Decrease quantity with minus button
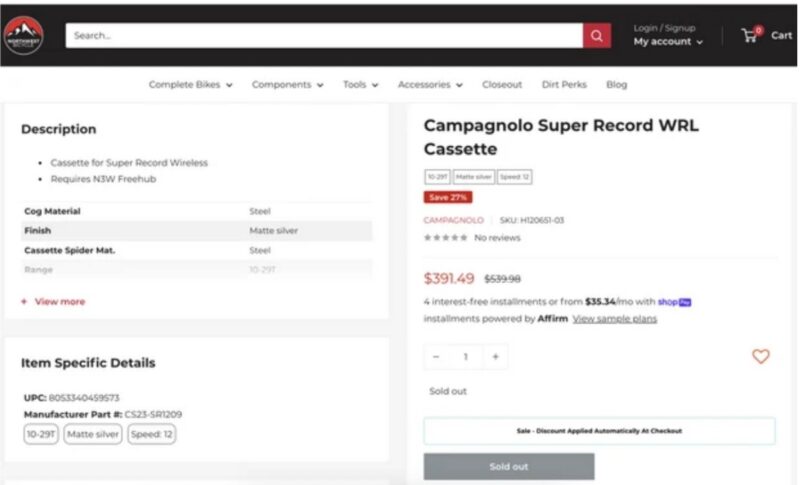The image size is (800, 485). (x=436, y=356)
